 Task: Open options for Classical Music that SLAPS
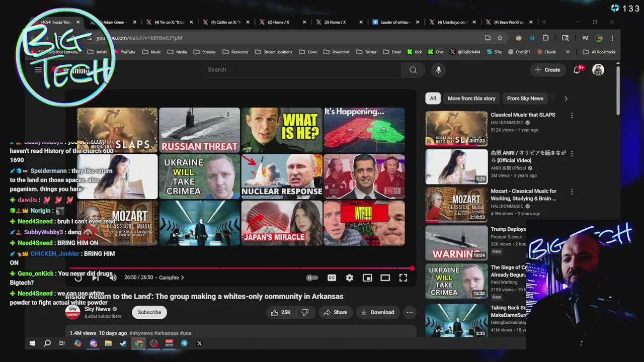coord(572,116)
